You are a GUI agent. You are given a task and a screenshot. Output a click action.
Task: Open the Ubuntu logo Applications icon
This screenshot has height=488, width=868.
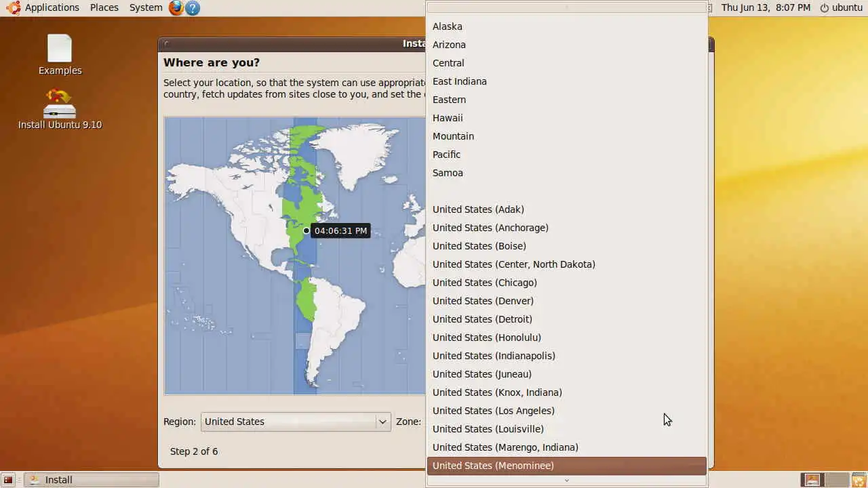(x=13, y=7)
